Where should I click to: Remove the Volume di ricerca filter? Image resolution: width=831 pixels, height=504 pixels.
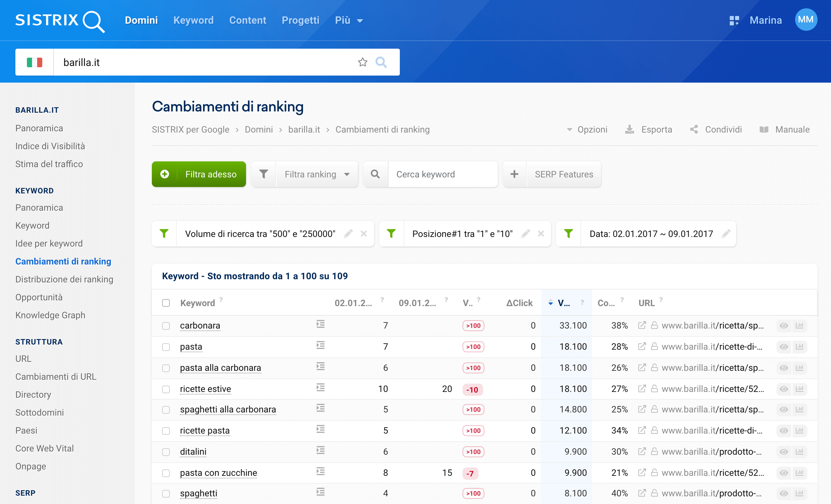point(364,234)
